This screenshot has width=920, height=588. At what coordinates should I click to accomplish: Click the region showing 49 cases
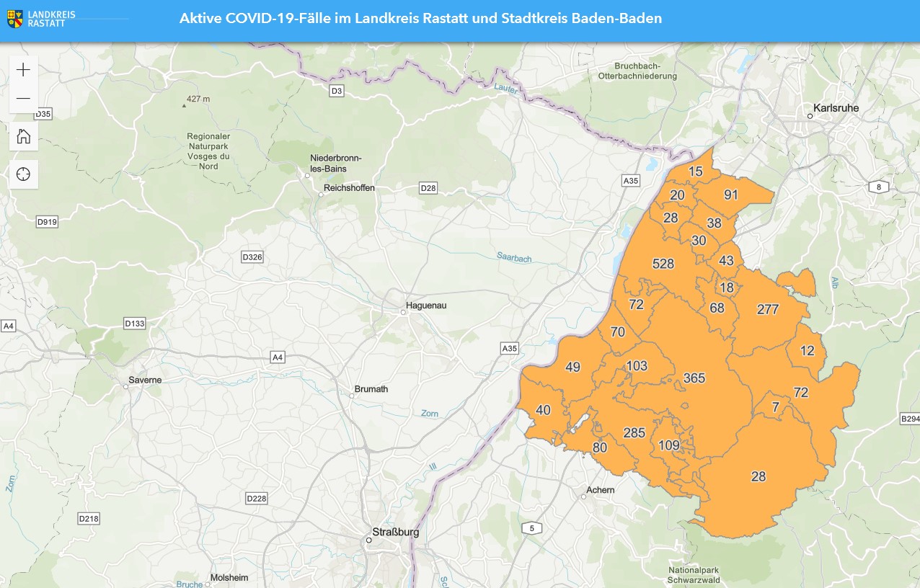click(572, 367)
